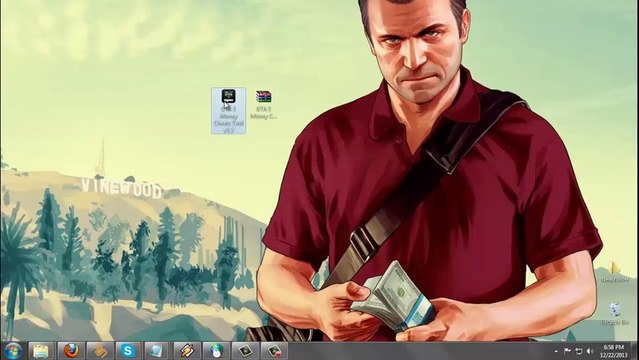Screen dimensions: 639x360
Task: Click the network status tray icon
Action: click(579, 351)
